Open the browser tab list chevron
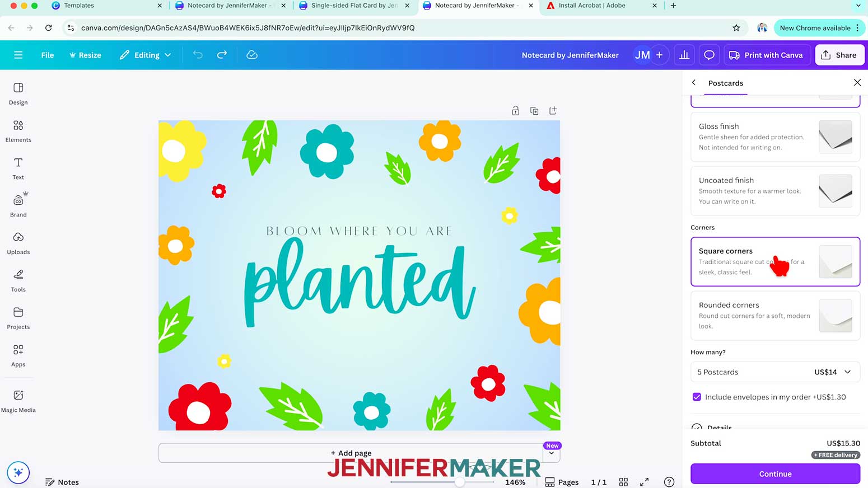The image size is (868, 488). (858, 6)
